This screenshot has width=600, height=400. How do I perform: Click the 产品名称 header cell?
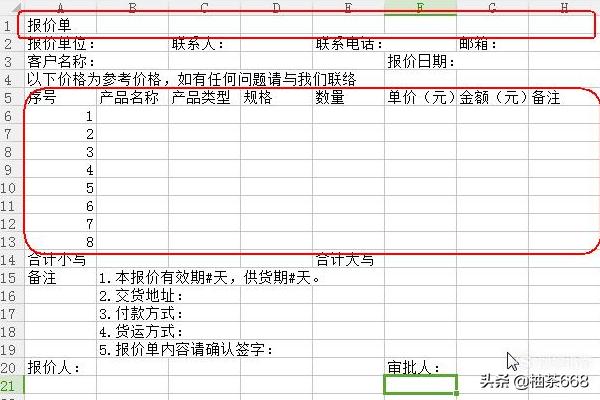tap(131, 98)
